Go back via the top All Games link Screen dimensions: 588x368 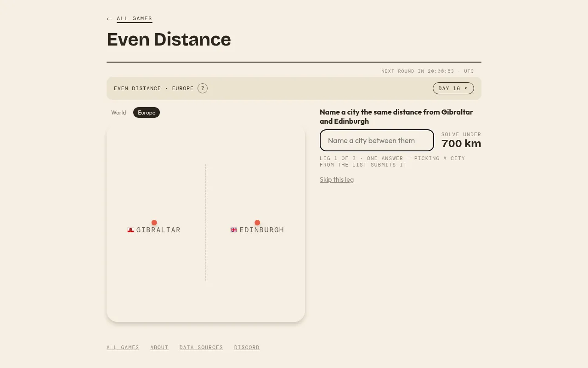134,19
